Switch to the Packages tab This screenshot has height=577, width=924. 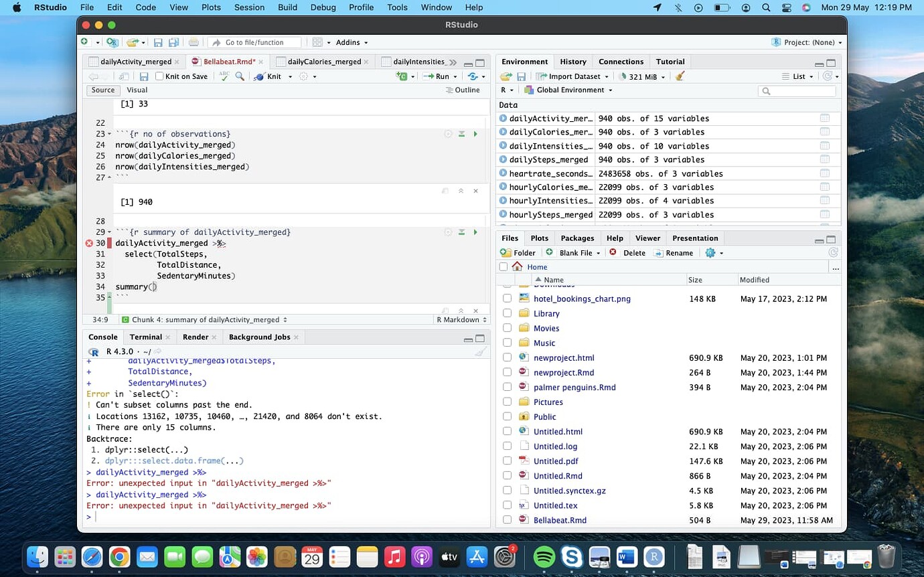pyautogui.click(x=576, y=238)
